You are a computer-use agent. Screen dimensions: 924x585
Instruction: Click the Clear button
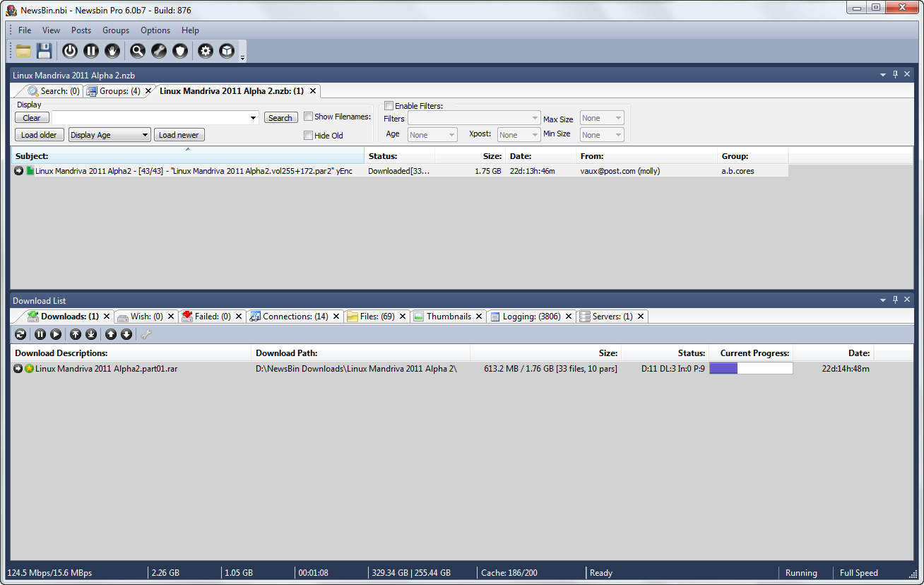point(32,118)
